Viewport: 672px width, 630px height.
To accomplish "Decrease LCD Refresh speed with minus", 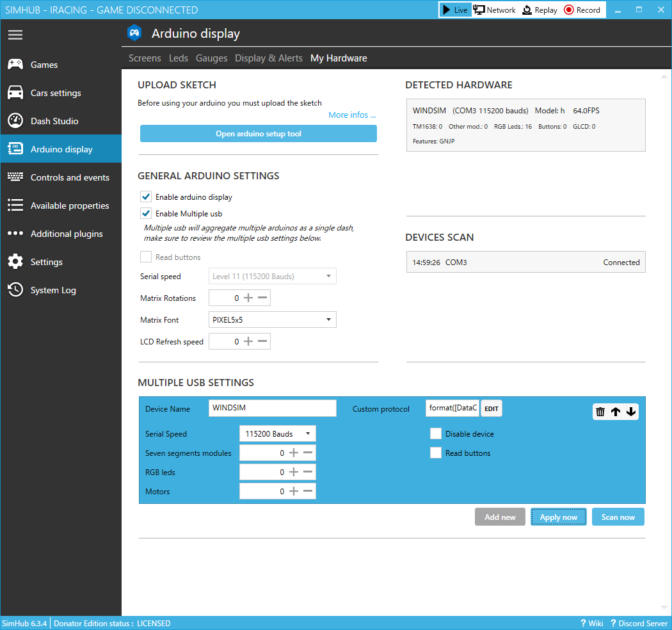I will point(262,341).
